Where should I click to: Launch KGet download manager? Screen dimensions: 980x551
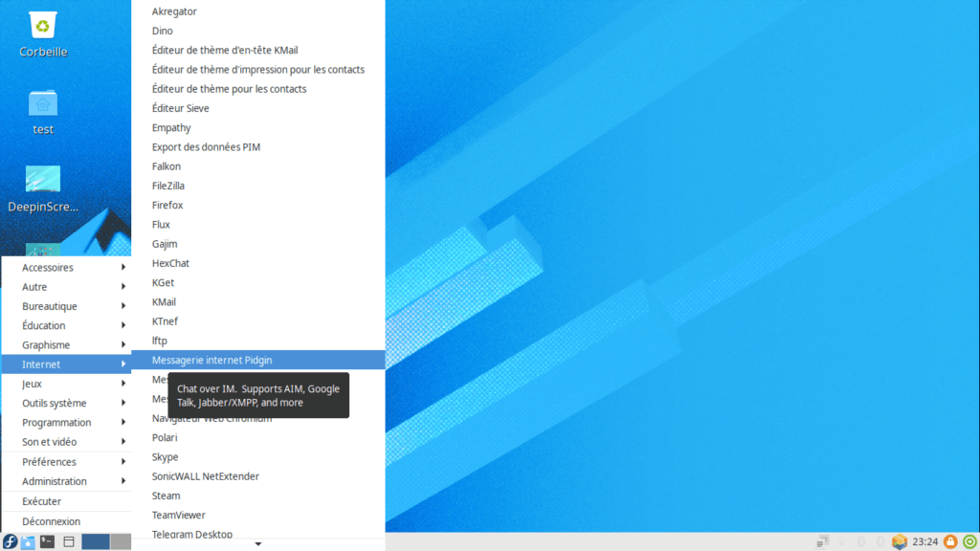point(258,282)
